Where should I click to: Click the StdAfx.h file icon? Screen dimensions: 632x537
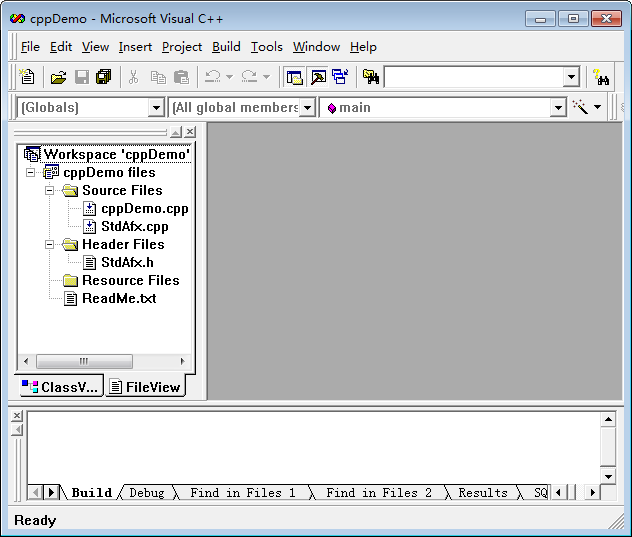click(89, 262)
